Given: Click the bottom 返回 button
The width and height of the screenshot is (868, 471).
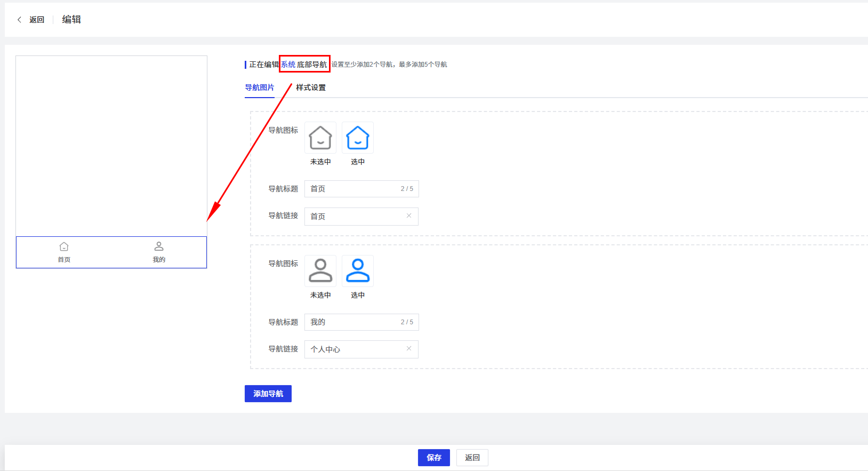Looking at the screenshot, I should tap(472, 458).
